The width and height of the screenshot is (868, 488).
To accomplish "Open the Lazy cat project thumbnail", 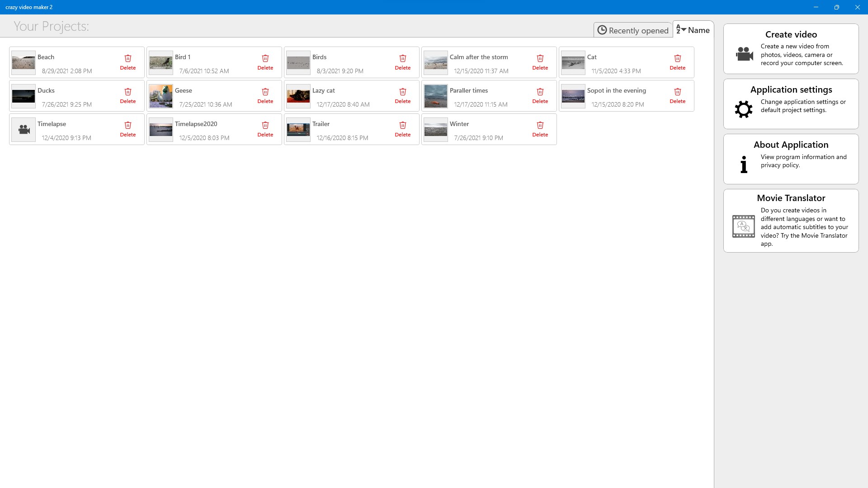I will (x=298, y=95).
